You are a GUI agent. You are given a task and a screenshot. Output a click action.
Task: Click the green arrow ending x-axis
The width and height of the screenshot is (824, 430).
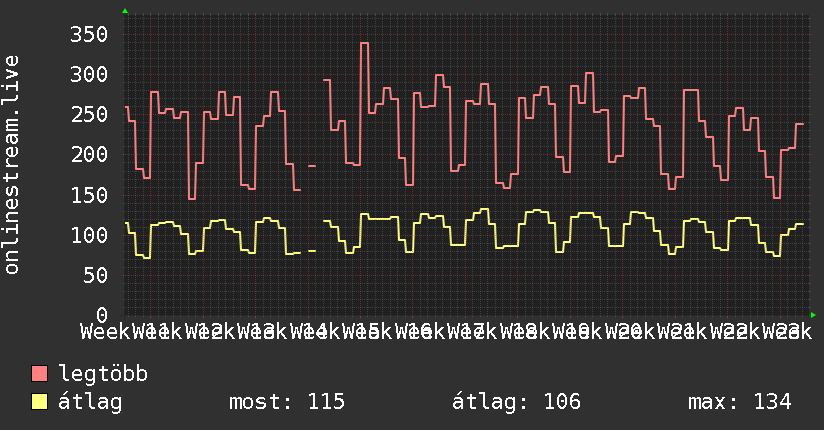pos(813,315)
